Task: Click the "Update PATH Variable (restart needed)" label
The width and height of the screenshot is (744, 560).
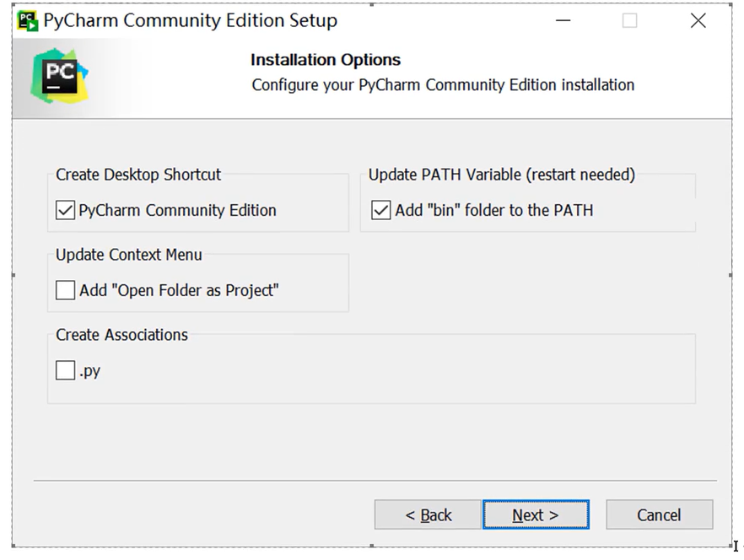Action: click(502, 175)
